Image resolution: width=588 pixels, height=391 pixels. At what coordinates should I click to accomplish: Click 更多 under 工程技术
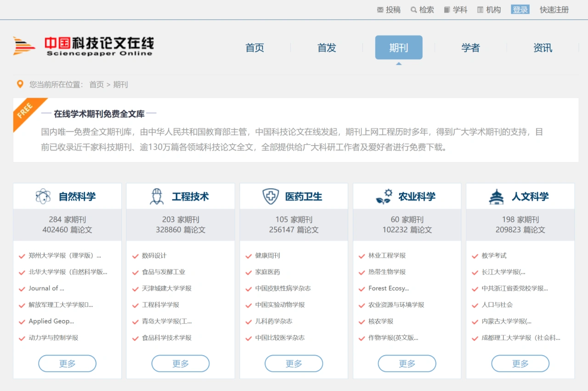coord(181,363)
